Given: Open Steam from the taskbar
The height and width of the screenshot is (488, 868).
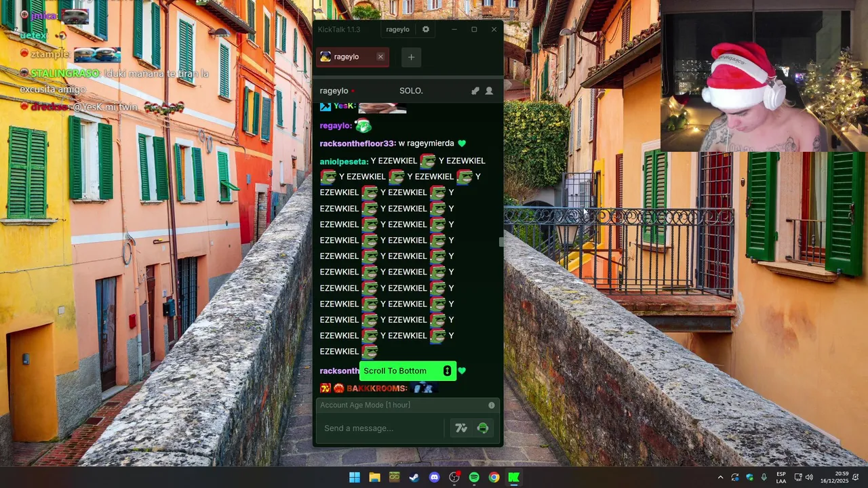Looking at the screenshot, I should [x=414, y=477].
